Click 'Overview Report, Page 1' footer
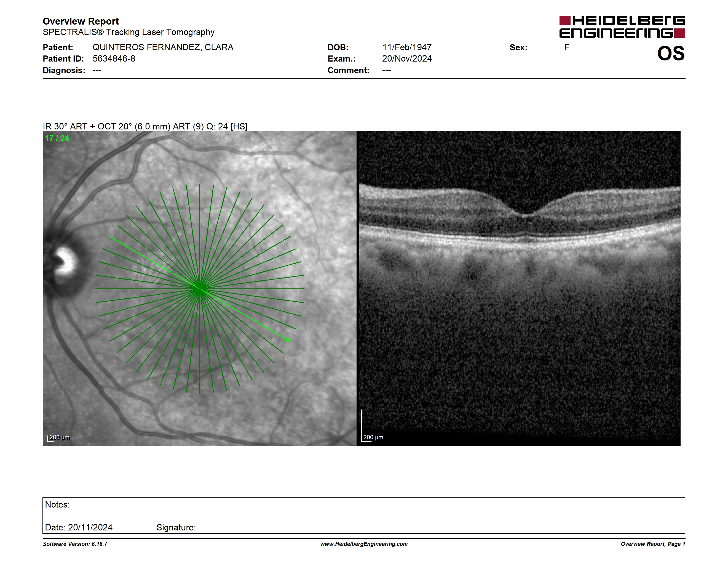Viewport: 728px width, 563px height. coord(653,544)
